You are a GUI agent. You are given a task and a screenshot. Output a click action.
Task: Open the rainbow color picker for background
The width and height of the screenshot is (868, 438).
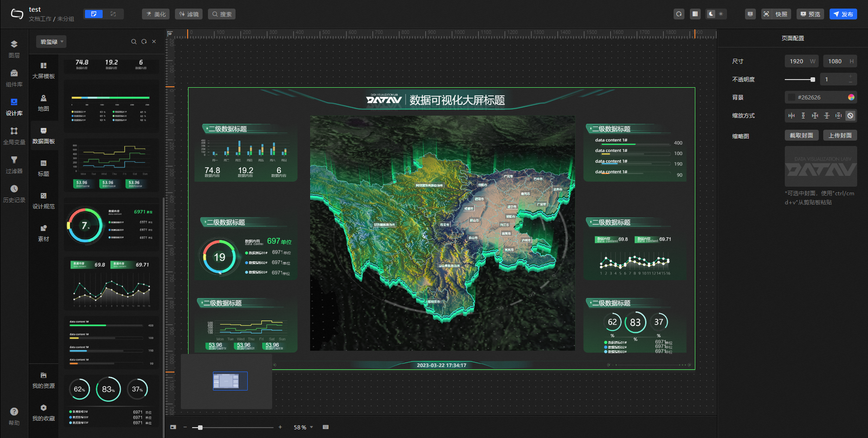[851, 97]
